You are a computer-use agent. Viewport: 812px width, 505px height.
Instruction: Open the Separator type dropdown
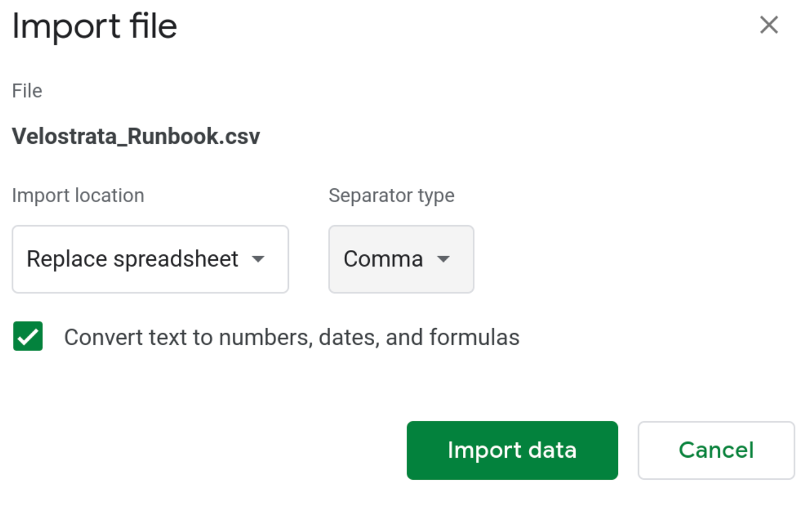pos(401,259)
